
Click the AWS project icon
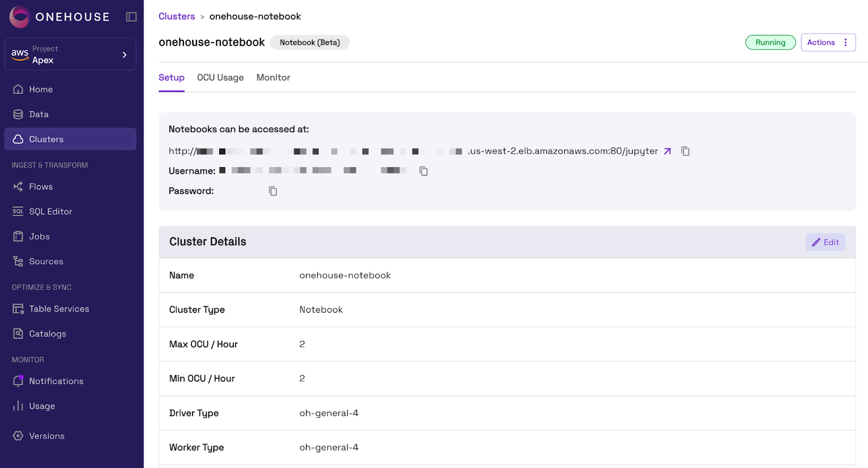pos(20,54)
